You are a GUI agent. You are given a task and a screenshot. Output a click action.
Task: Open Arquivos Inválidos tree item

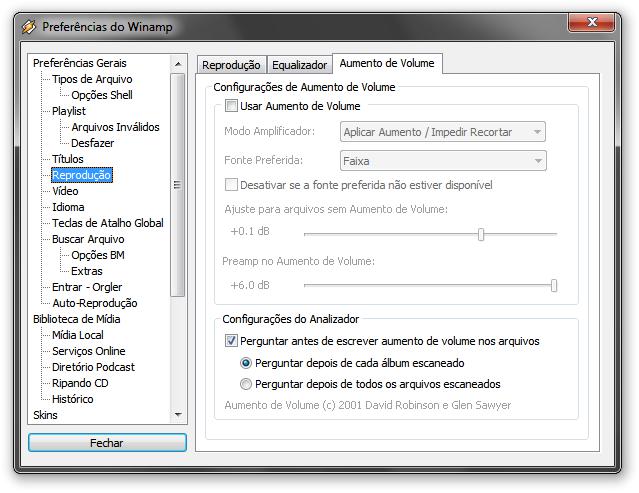point(115,127)
